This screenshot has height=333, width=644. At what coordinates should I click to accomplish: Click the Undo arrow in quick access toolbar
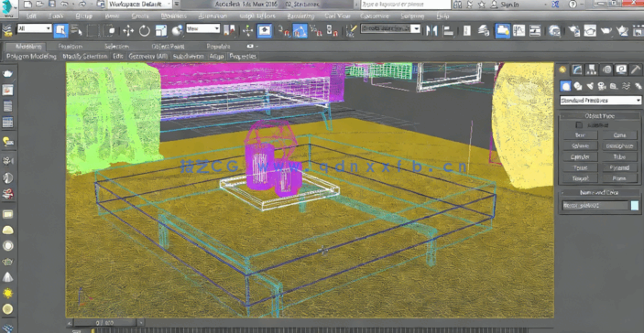click(x=64, y=4)
